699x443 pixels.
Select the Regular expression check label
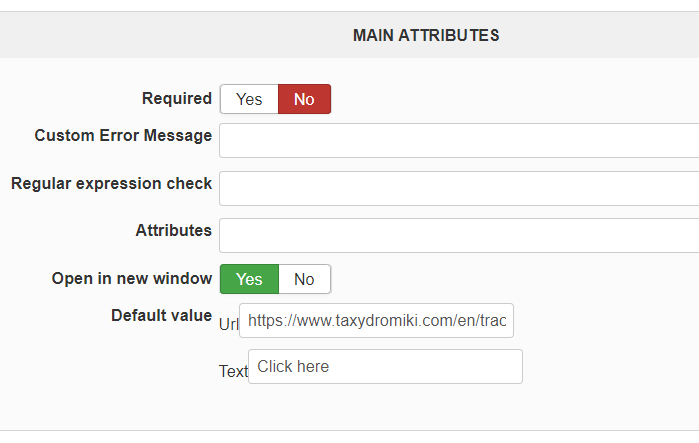(x=111, y=183)
